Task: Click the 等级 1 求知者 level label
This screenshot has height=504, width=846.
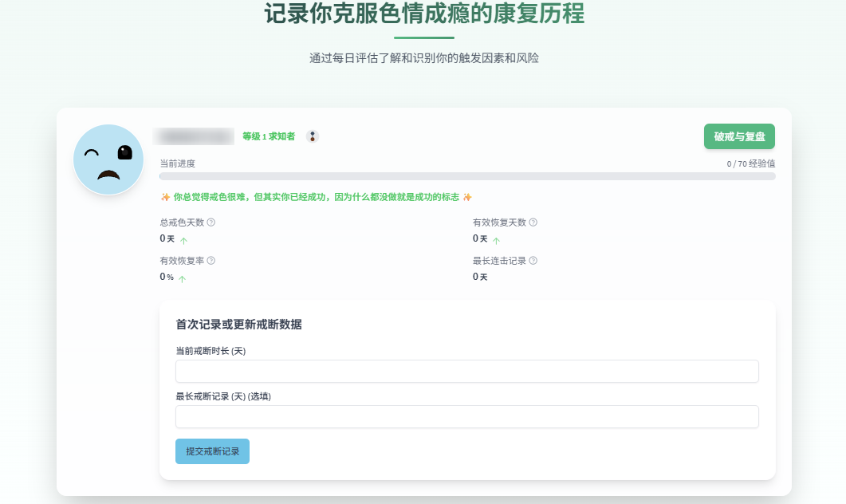Action: 269,136
